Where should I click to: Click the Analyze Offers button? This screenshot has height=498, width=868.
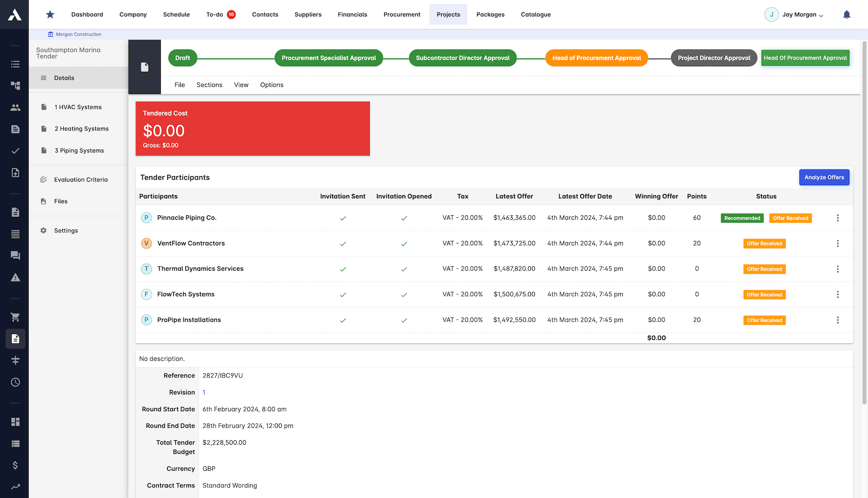click(824, 177)
